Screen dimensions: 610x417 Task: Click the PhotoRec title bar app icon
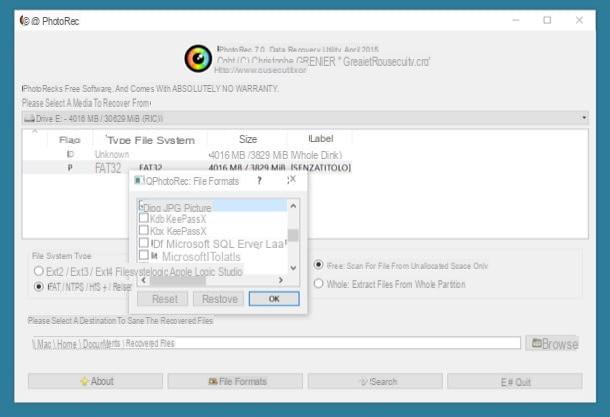(x=25, y=20)
